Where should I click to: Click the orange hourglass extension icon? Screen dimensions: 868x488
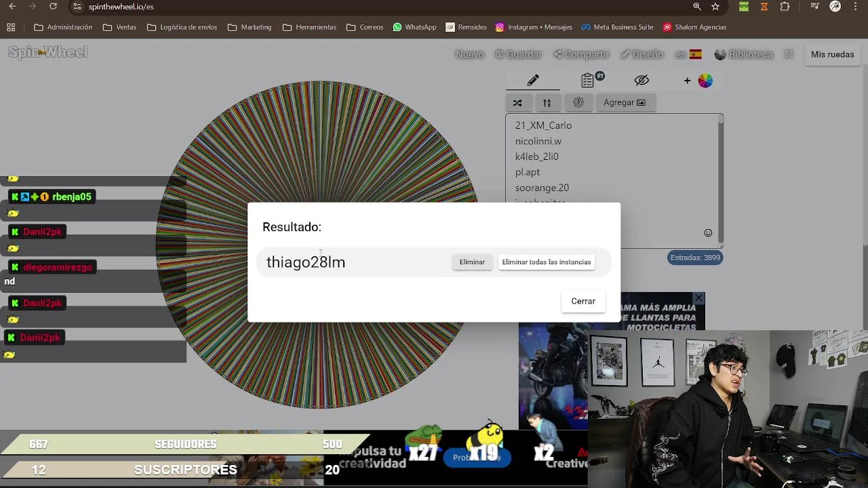coord(764,7)
